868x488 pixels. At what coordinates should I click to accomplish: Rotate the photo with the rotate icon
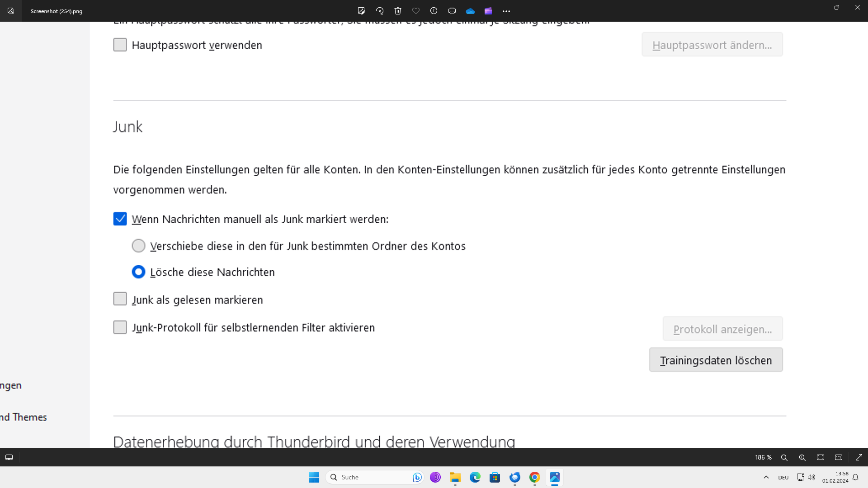click(380, 11)
